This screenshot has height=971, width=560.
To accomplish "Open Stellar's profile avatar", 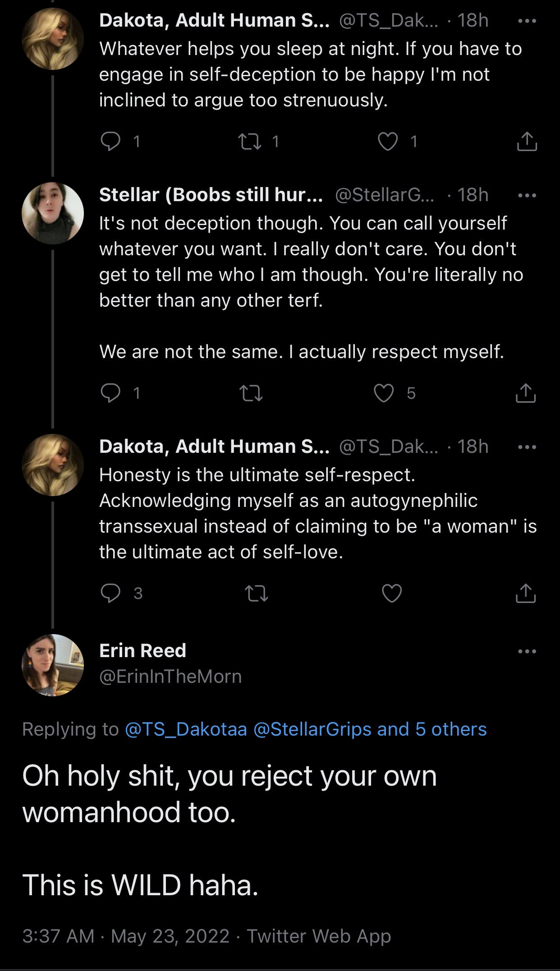I will coord(53,213).
